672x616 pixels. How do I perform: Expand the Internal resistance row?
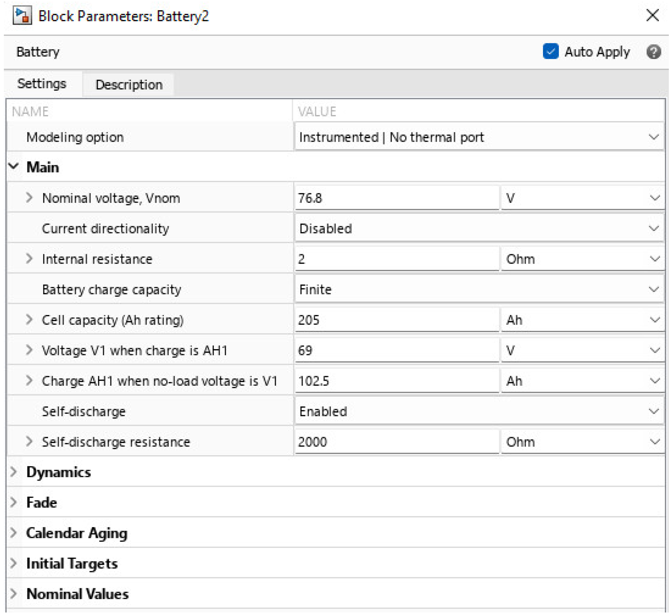tap(29, 259)
